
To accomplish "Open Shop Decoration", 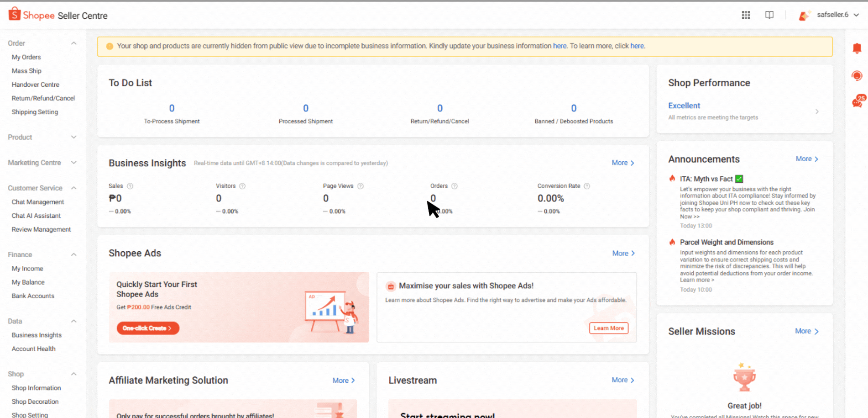I will [x=35, y=402].
